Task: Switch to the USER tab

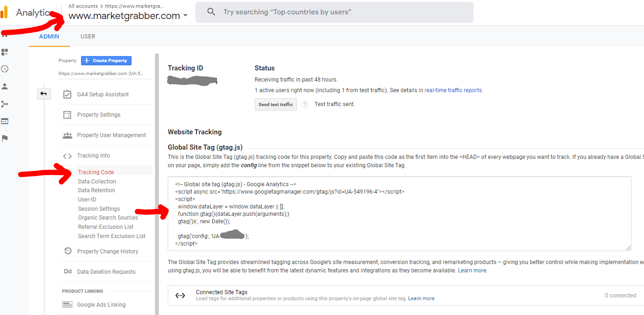Action: tap(88, 37)
